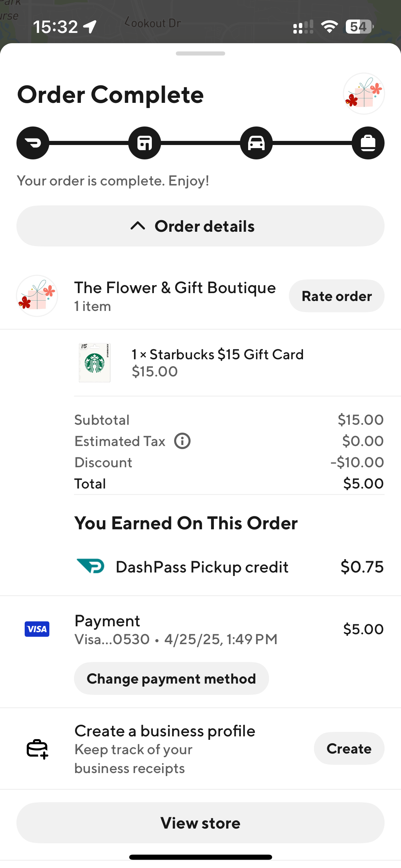Open the View store button
401x868 pixels.
(x=200, y=823)
